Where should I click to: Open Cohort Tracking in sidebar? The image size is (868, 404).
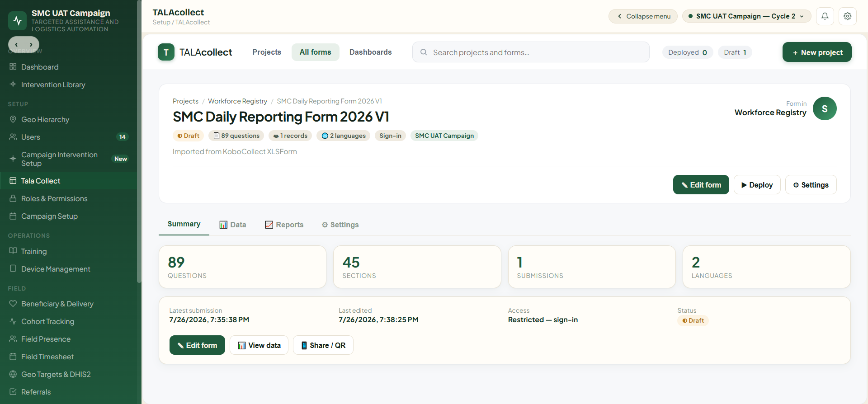click(x=68, y=321)
